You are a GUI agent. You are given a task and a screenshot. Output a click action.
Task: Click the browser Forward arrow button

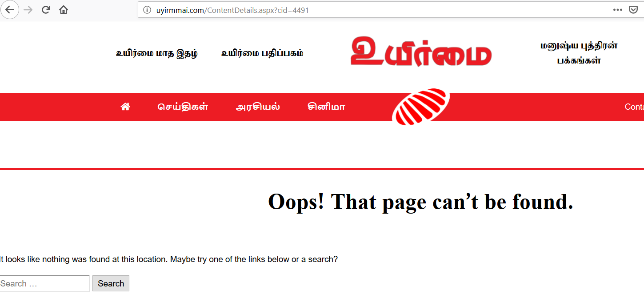pyautogui.click(x=28, y=10)
